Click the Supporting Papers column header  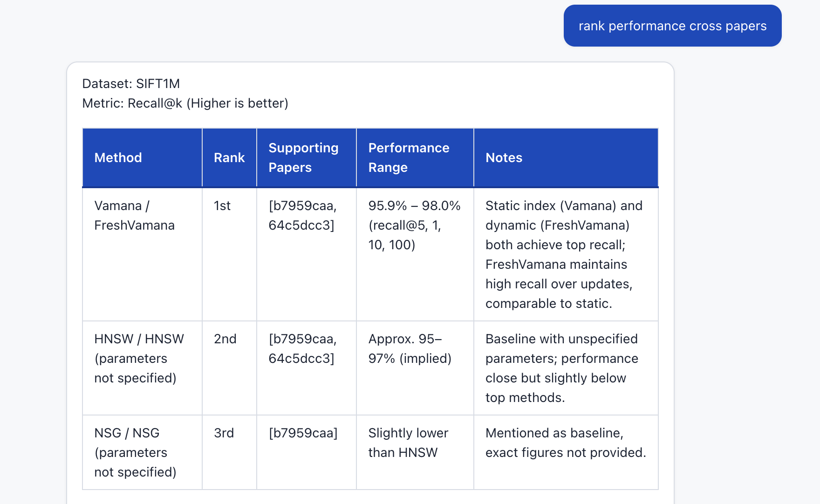303,157
